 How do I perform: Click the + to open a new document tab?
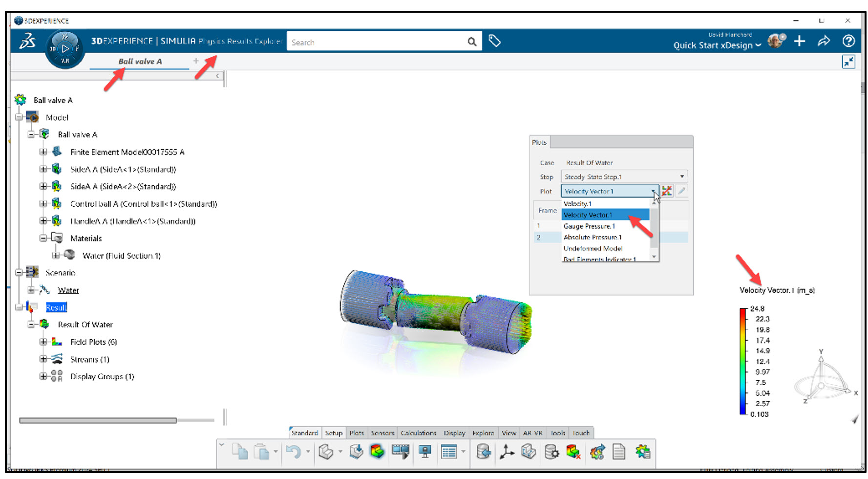click(x=195, y=61)
